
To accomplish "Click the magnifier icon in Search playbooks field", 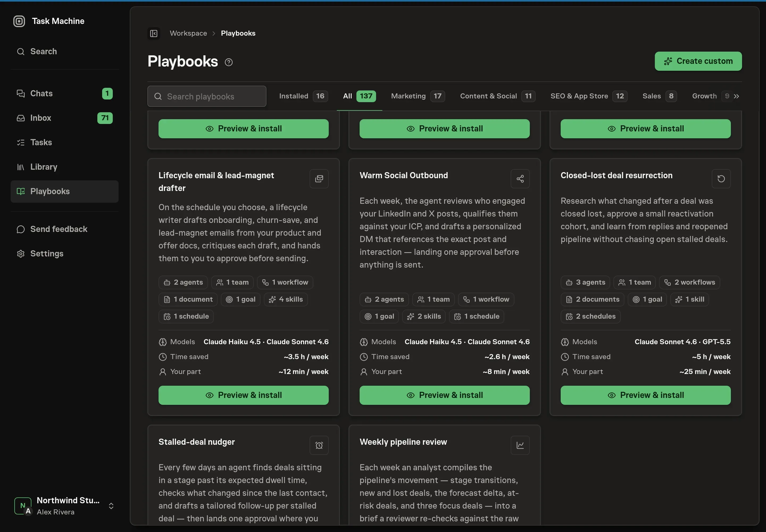I will point(158,97).
